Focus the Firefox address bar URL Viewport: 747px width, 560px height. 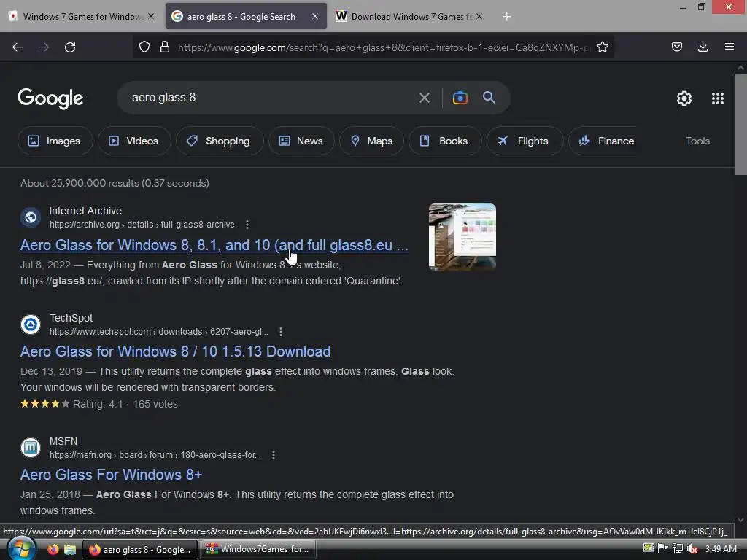click(384, 47)
